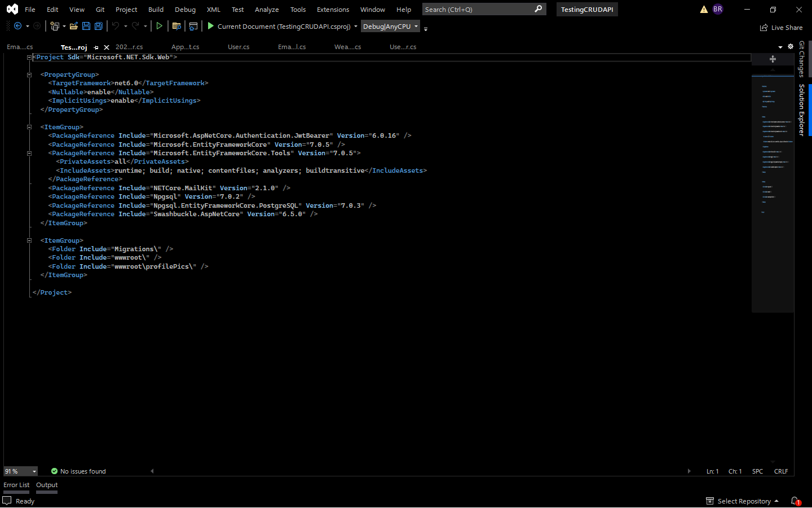Switch to the User.cs tab

(238, 47)
